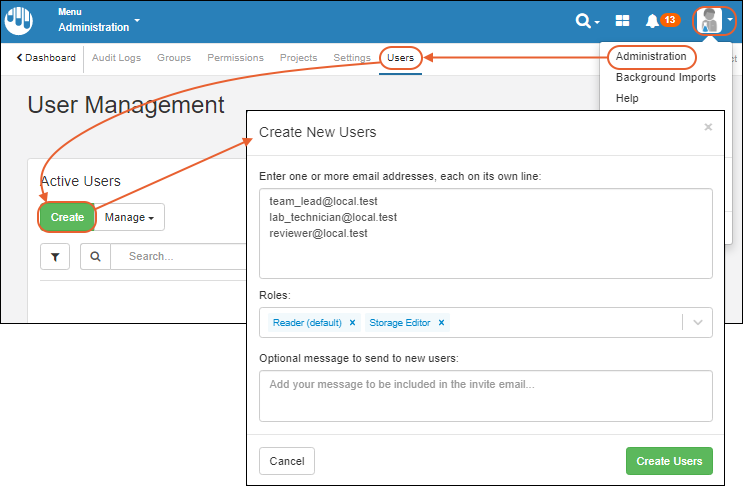Open the notifications bell icon
This screenshot has height=486, width=743.
point(652,21)
